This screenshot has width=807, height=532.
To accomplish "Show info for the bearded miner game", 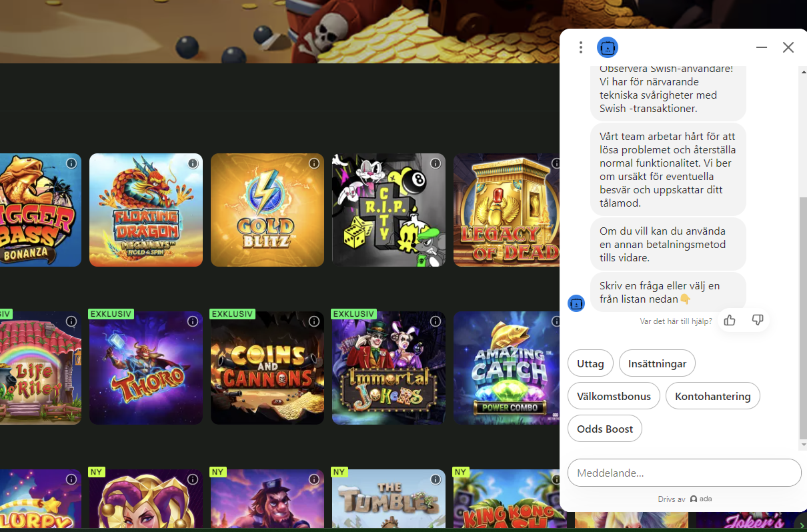I will (314, 479).
